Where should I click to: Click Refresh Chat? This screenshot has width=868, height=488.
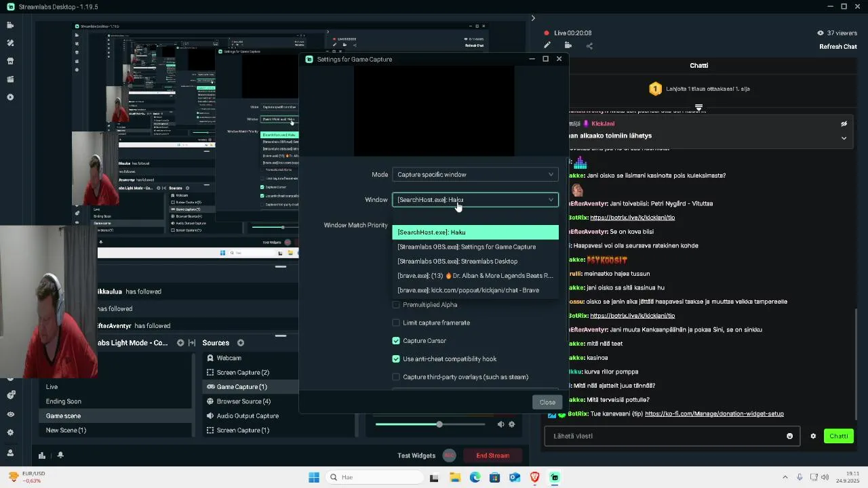pyautogui.click(x=838, y=47)
